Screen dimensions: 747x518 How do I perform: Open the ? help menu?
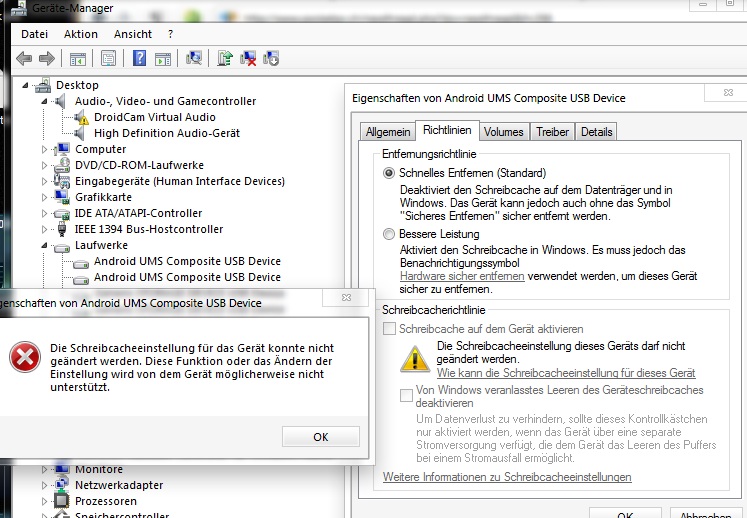[171, 34]
